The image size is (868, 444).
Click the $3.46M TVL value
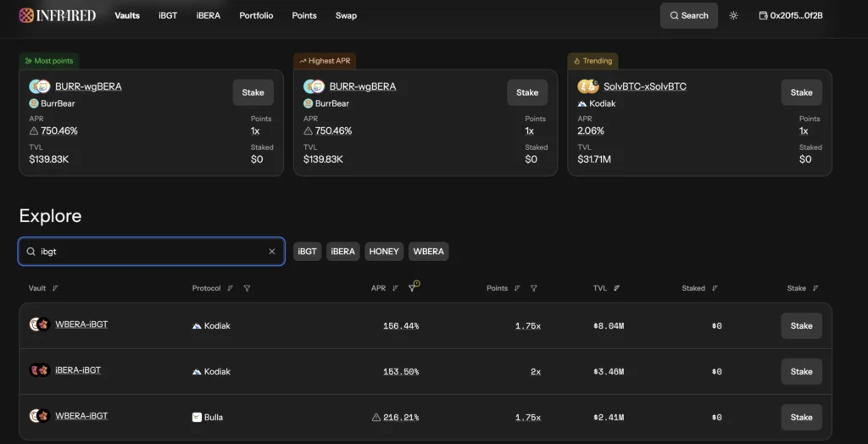609,371
